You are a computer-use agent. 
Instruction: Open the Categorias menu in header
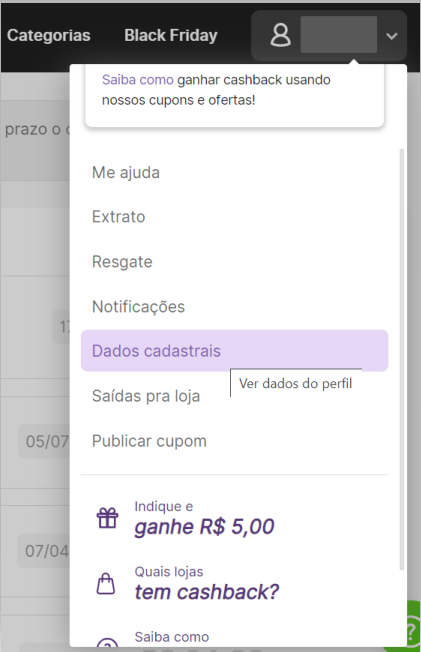tap(49, 35)
